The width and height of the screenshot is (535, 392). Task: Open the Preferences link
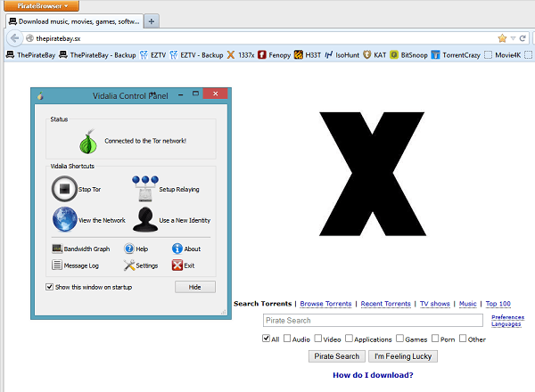click(x=507, y=317)
